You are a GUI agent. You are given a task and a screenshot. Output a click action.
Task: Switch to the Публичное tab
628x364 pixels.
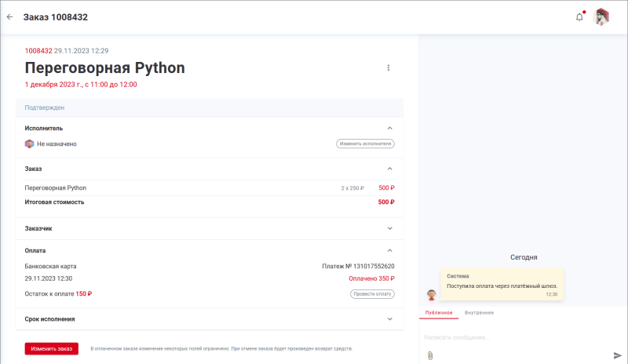point(439,313)
